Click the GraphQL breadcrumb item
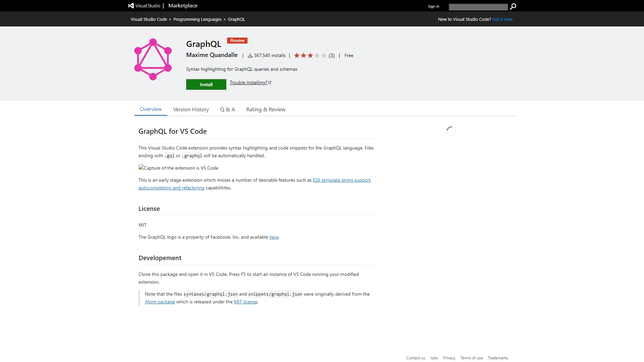Screen dimensions: 644x362 [236, 19]
